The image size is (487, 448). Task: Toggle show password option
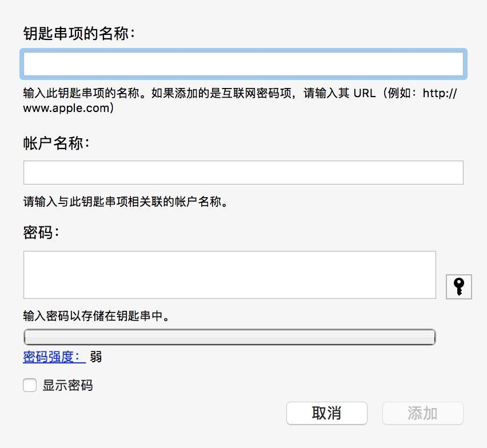point(29,385)
